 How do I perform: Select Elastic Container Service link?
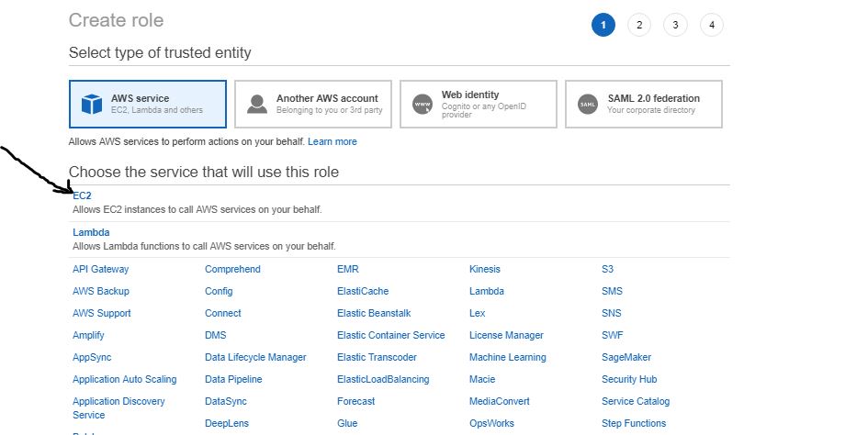click(x=390, y=335)
